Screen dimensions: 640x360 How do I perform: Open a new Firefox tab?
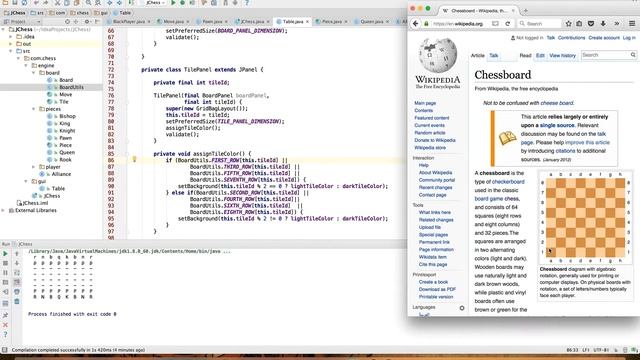click(x=525, y=10)
